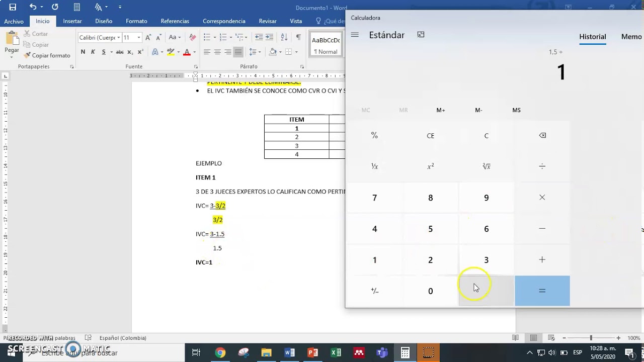Expand the Pegar paste options arrow
Screen dimensions: 644x362
click(x=12, y=56)
